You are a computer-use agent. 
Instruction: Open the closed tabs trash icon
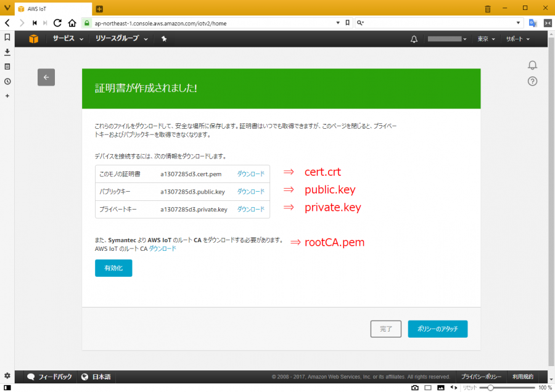[487, 9]
